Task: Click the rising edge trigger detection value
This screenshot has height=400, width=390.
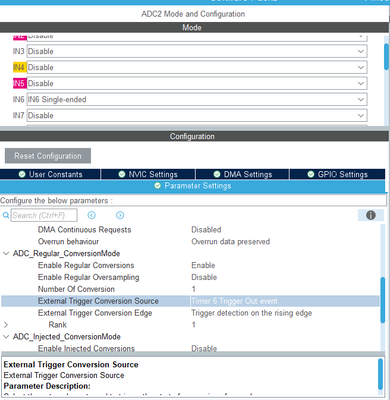Action: pos(252,313)
